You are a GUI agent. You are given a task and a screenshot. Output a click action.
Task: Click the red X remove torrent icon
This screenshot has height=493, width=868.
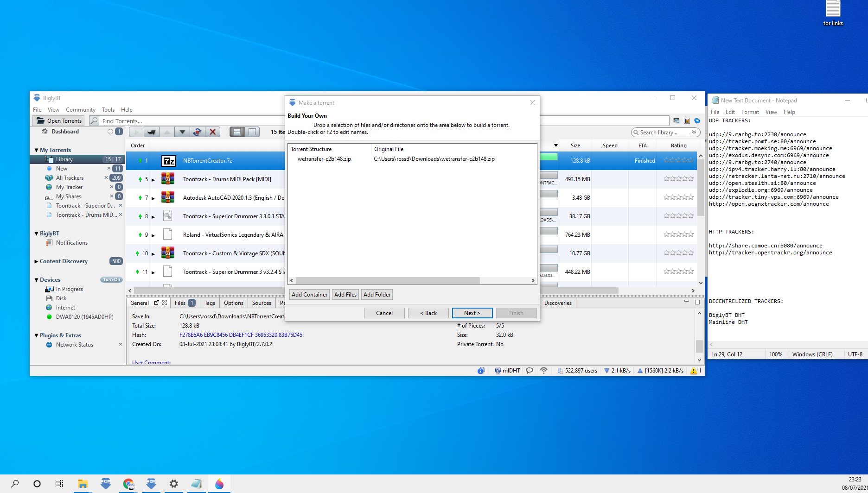tap(213, 132)
